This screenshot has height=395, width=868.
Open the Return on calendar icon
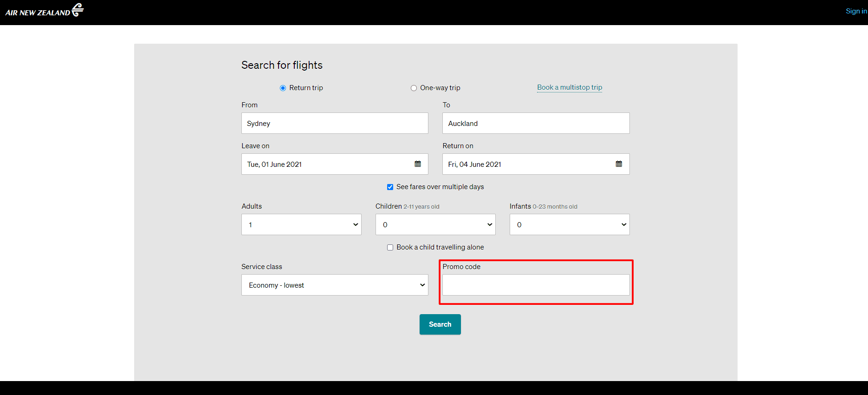coord(619,164)
